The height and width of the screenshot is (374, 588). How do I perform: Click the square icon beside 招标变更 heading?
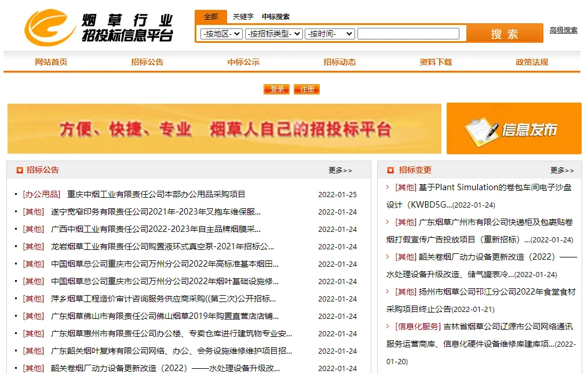390,170
